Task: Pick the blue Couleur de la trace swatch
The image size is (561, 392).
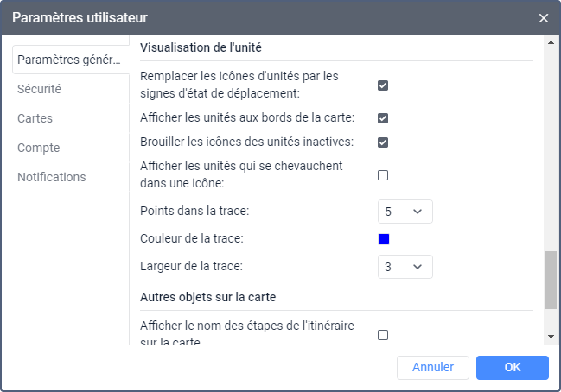Action: tap(384, 239)
